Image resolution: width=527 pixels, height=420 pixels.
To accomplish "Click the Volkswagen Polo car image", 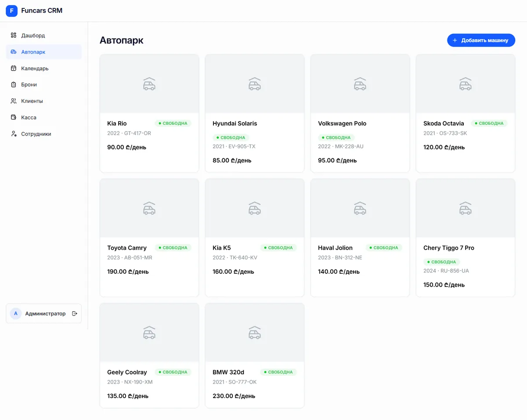I will 360,84.
